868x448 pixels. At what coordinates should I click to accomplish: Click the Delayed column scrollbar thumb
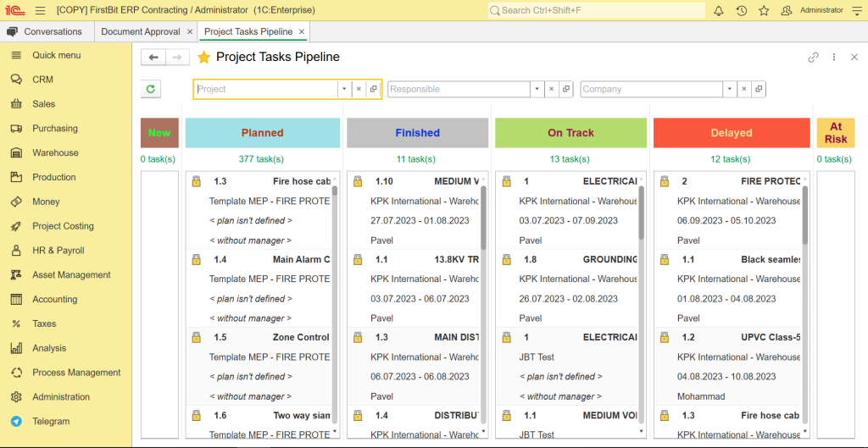[x=805, y=214]
